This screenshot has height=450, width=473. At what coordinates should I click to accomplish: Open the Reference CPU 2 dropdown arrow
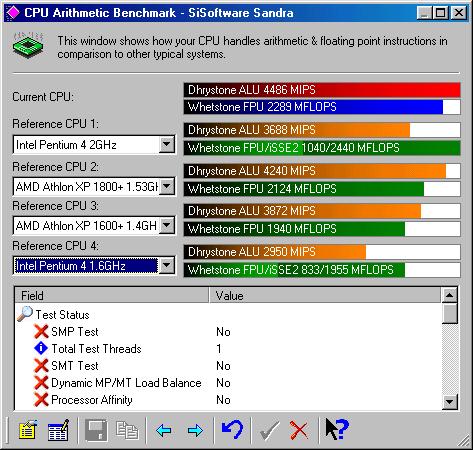(166, 186)
